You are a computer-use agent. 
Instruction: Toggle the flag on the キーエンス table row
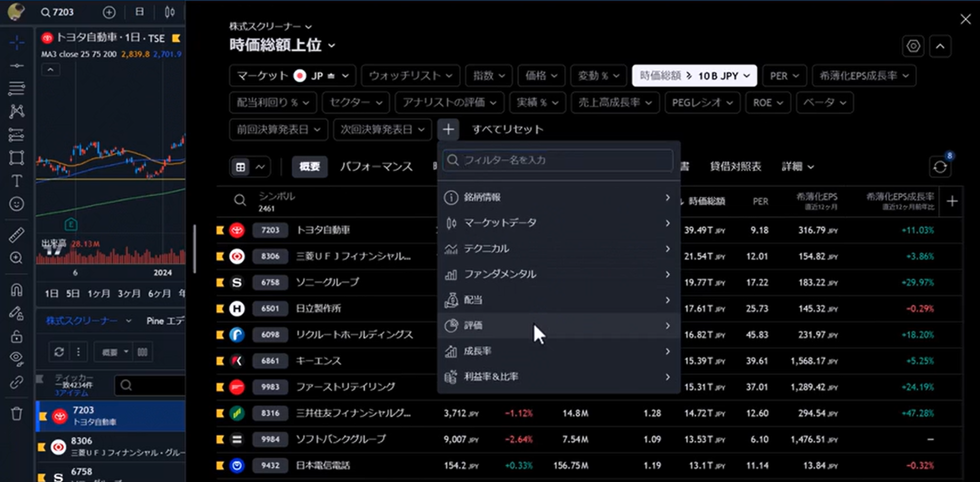click(220, 361)
